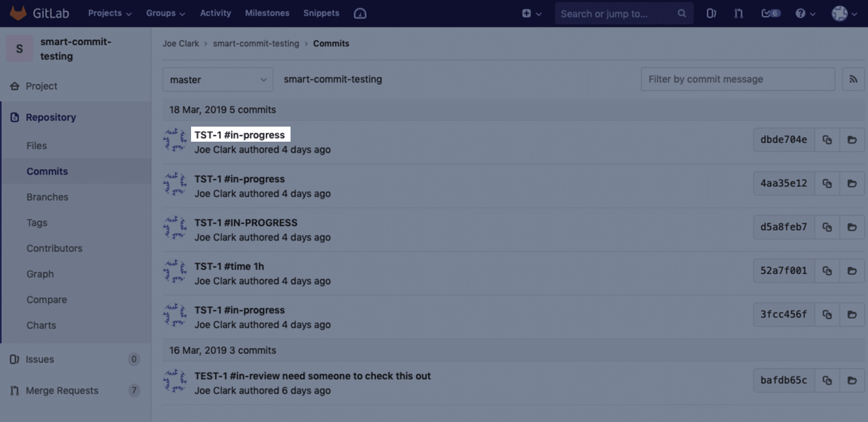Image resolution: width=868 pixels, height=422 pixels.
Task: Click author avatar beside commit dbde704e
Action: (x=175, y=139)
